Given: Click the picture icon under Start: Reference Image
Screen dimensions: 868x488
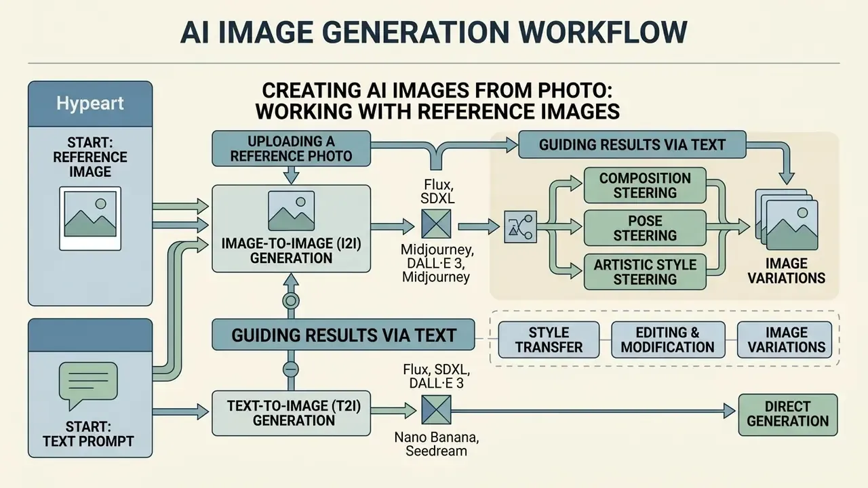Looking at the screenshot, I should pyautogui.click(x=90, y=219).
